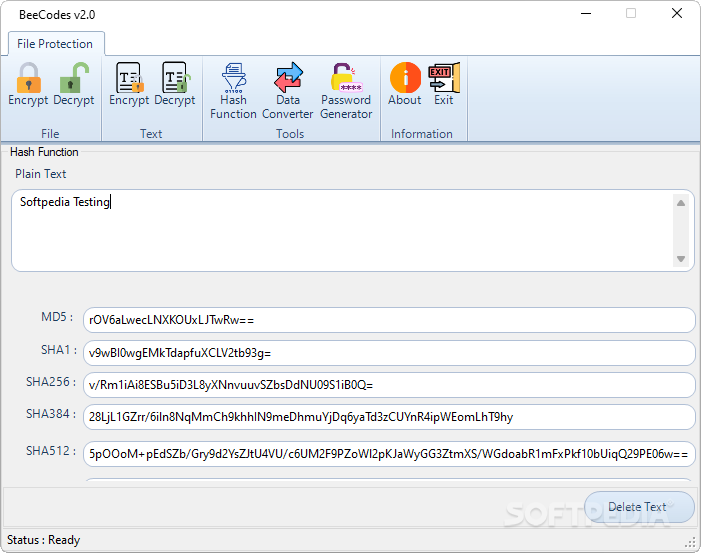This screenshot has width=701, height=553.
Task: Click inside the Plain Text input box
Action: (x=353, y=230)
